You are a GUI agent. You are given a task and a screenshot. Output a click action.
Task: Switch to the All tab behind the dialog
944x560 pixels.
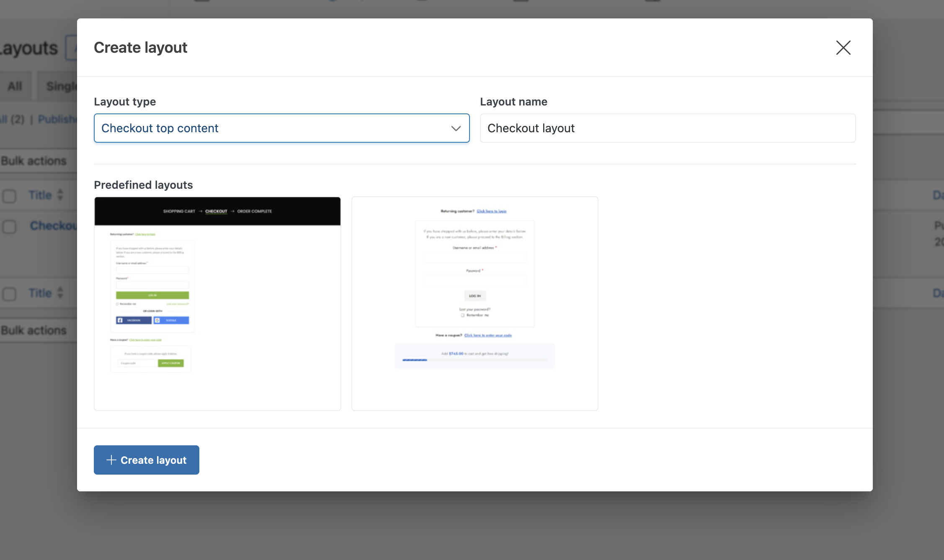pos(15,86)
